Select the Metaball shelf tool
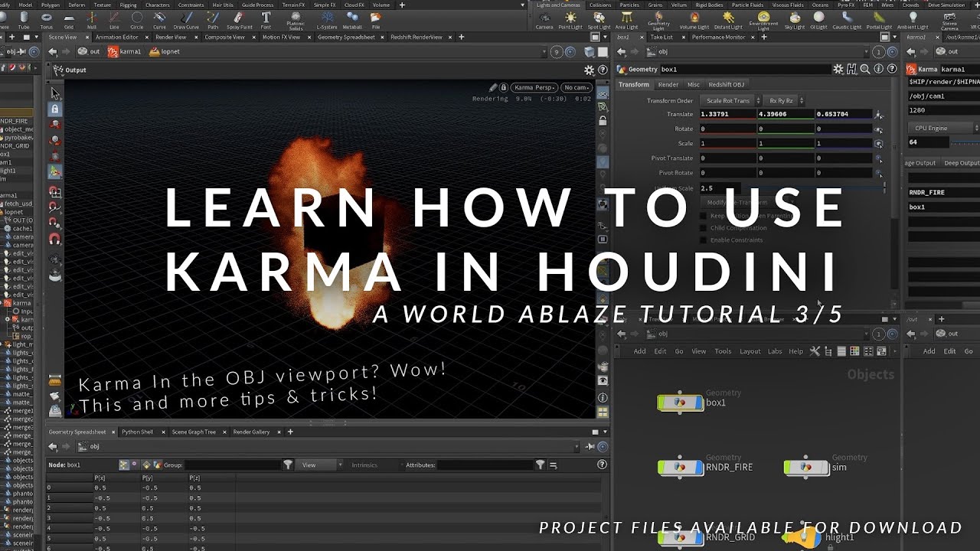Screen dimensions: 980x551 click(x=352, y=20)
